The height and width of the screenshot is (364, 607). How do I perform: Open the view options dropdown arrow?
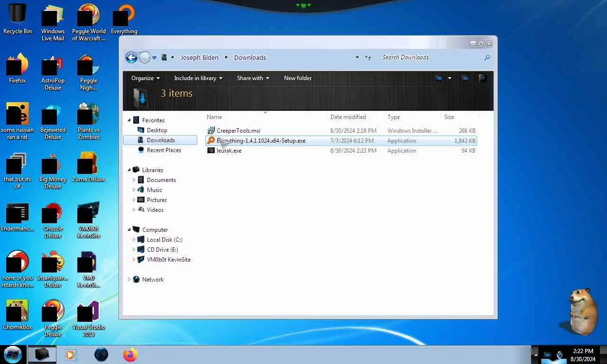point(450,78)
